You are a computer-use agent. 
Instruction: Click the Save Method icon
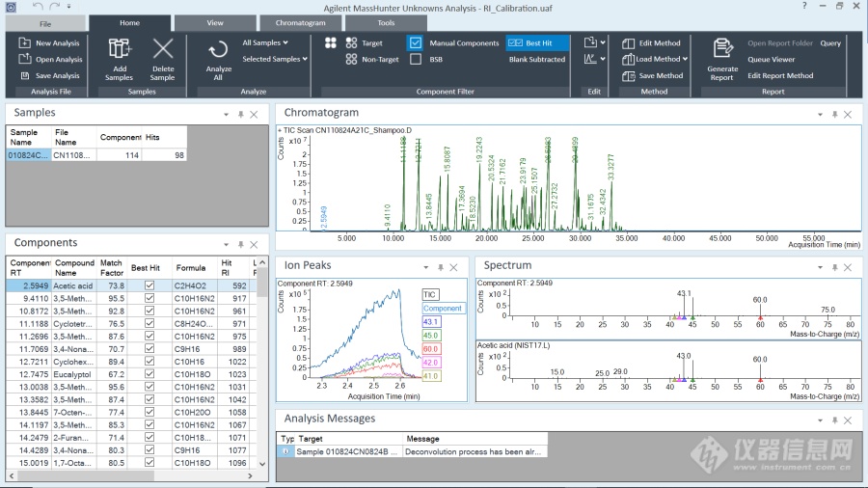pyautogui.click(x=628, y=76)
